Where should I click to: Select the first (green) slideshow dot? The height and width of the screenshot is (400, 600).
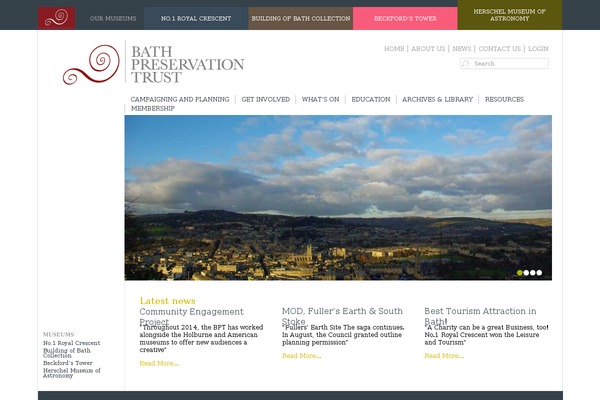pos(520,273)
